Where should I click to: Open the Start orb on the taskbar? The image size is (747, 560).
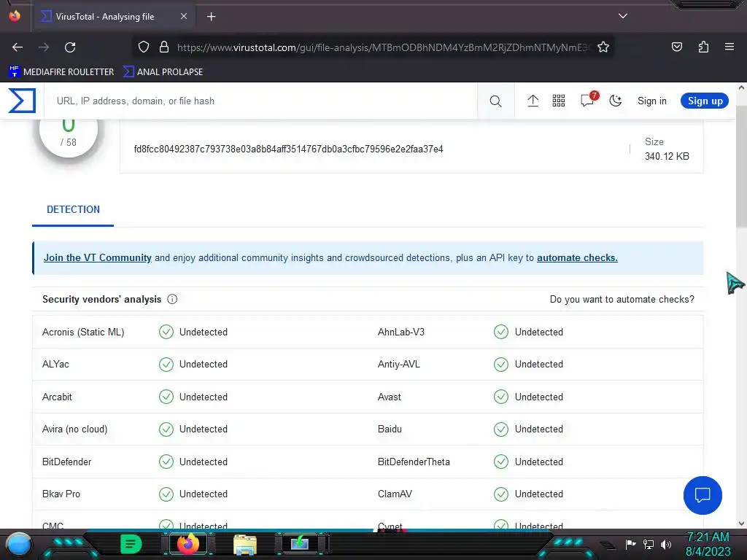[18, 544]
